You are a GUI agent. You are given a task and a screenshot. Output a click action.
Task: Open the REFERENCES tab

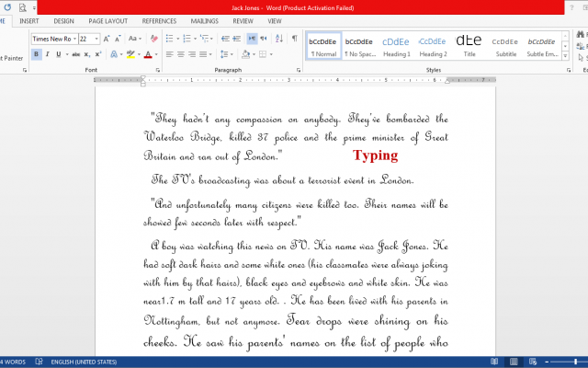(x=159, y=21)
